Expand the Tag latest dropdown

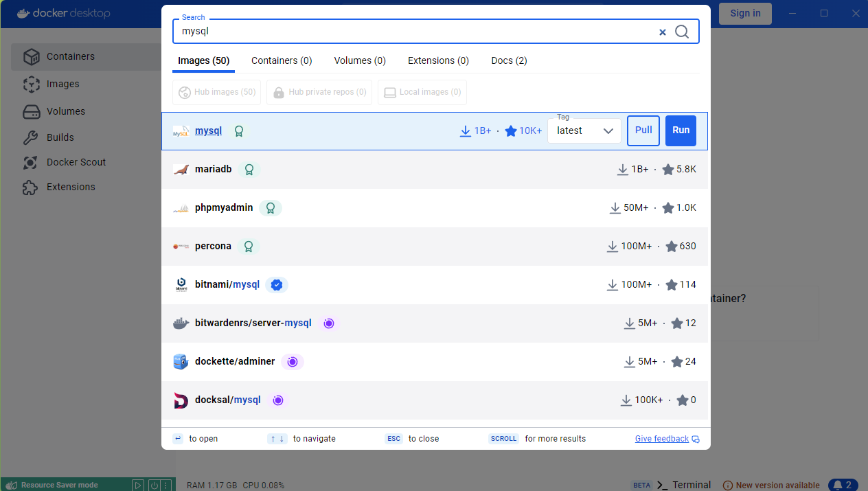(584, 130)
